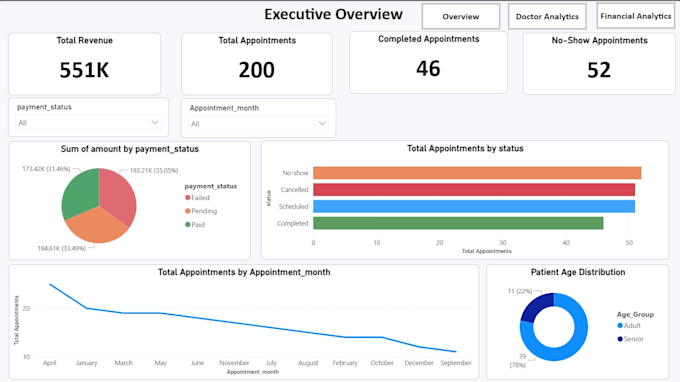Go to Doctor Analytics page

pos(547,16)
